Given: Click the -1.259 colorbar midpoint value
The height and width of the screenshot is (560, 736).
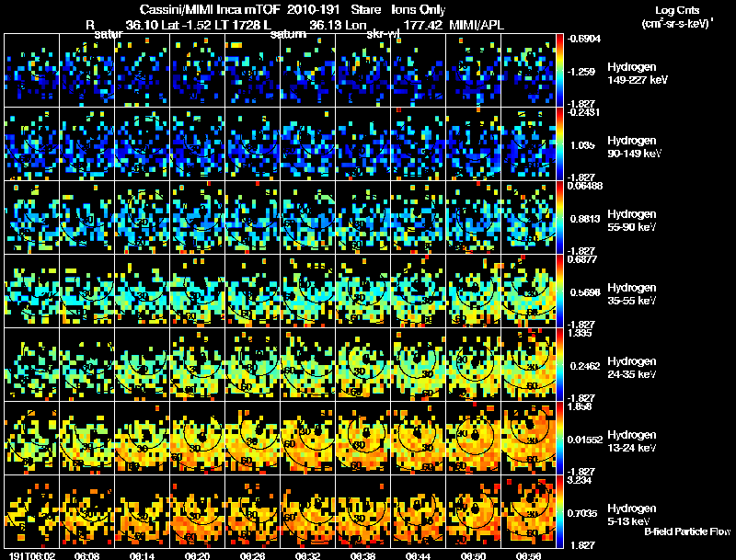Looking at the screenshot, I should (581, 72).
